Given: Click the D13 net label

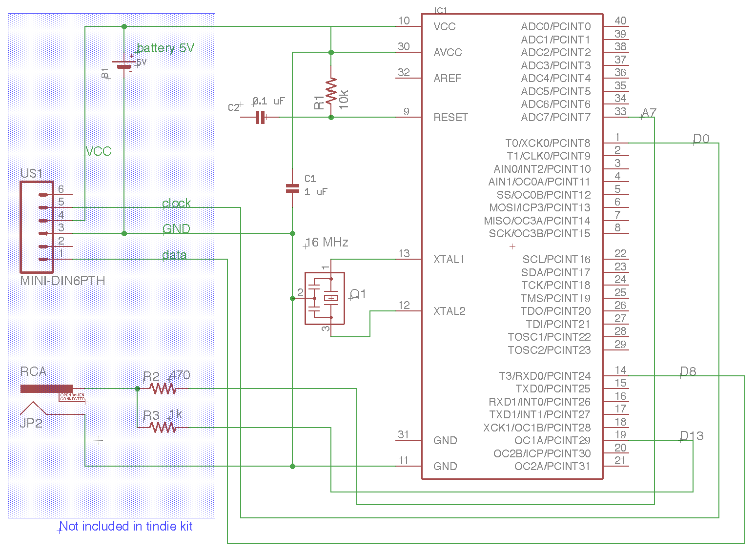Looking at the screenshot, I should click(x=692, y=436).
